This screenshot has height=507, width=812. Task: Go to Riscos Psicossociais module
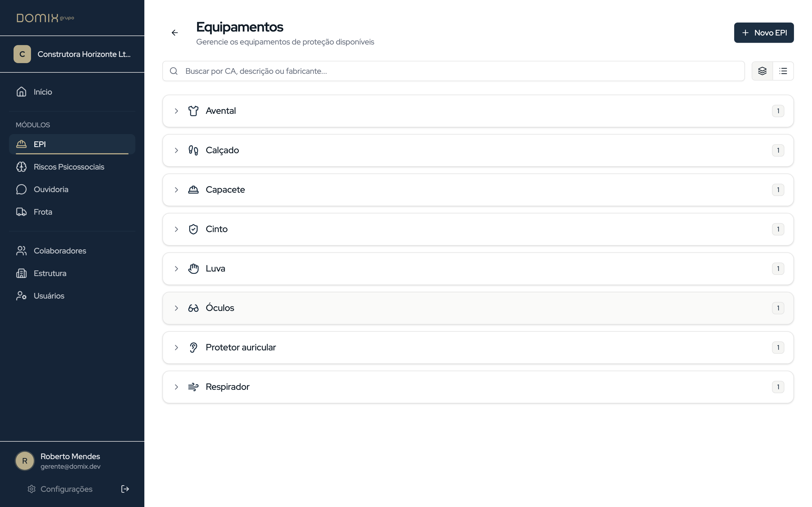(69, 167)
